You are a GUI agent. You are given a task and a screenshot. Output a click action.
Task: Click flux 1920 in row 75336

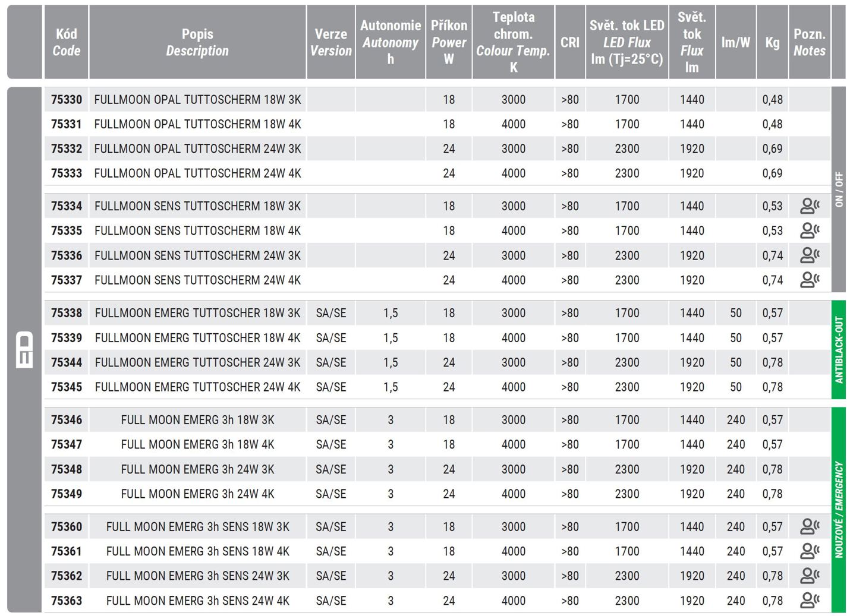coord(692,255)
